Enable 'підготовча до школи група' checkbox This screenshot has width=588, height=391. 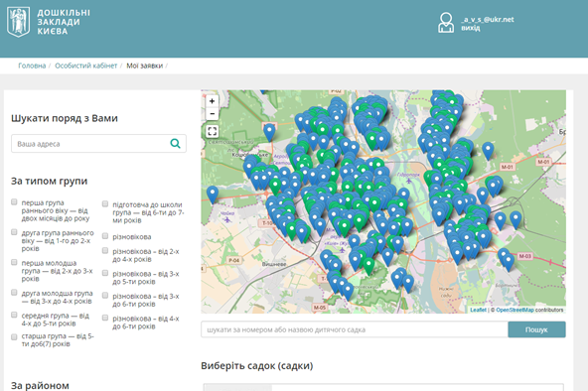click(105, 204)
